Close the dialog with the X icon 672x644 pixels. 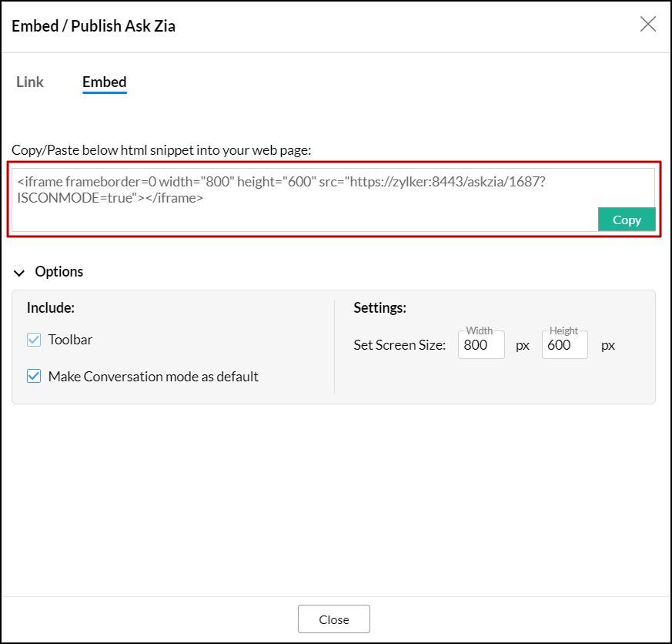tap(648, 24)
